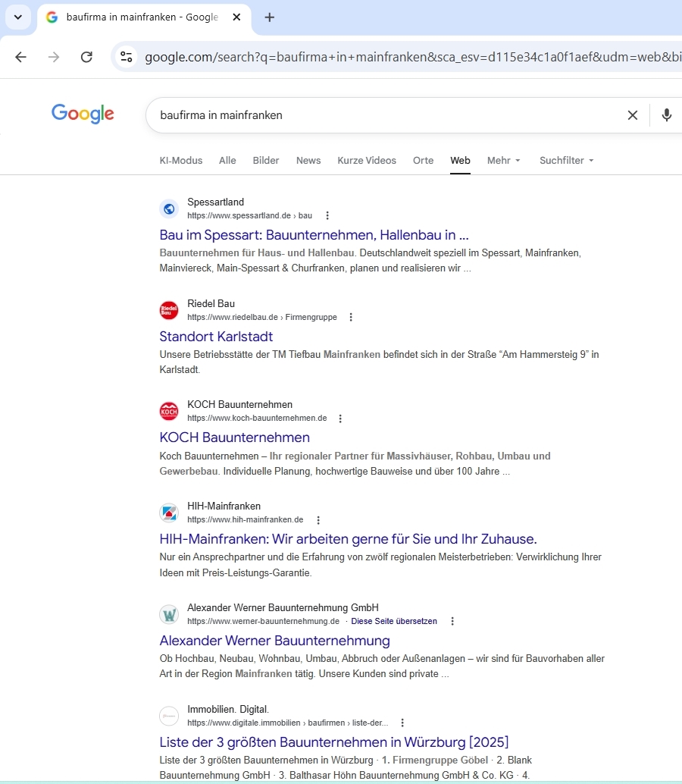Click the Google logo
Image resolution: width=682 pixels, height=784 pixels.
(x=83, y=114)
